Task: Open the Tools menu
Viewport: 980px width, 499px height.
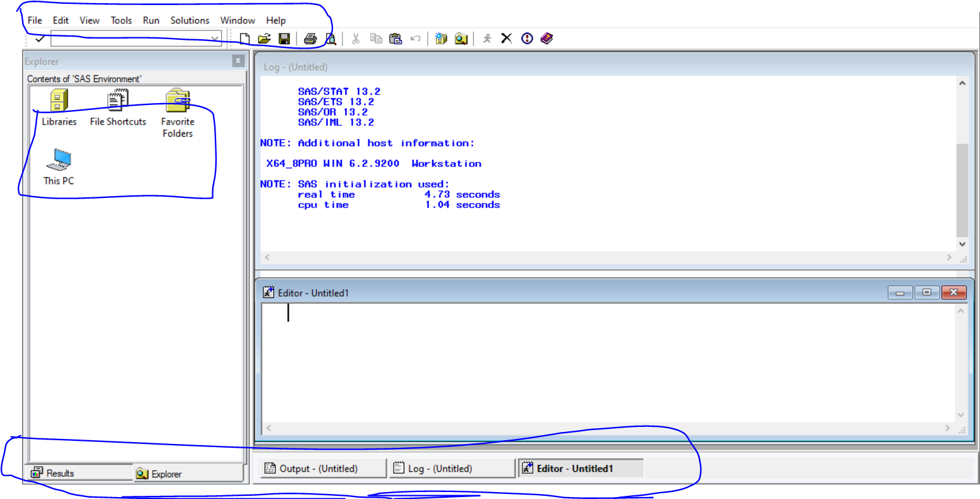Action: pyautogui.click(x=121, y=20)
